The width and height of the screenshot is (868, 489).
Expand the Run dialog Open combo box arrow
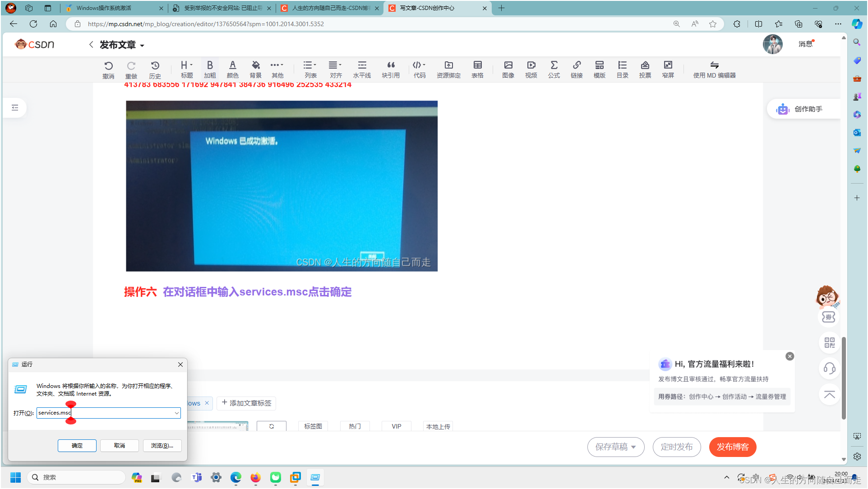(176, 413)
